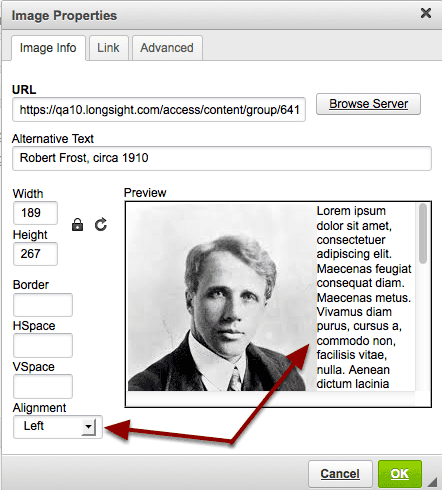Toggle the lock ratio padlock icon
The width and height of the screenshot is (442, 490).
pos(77,225)
